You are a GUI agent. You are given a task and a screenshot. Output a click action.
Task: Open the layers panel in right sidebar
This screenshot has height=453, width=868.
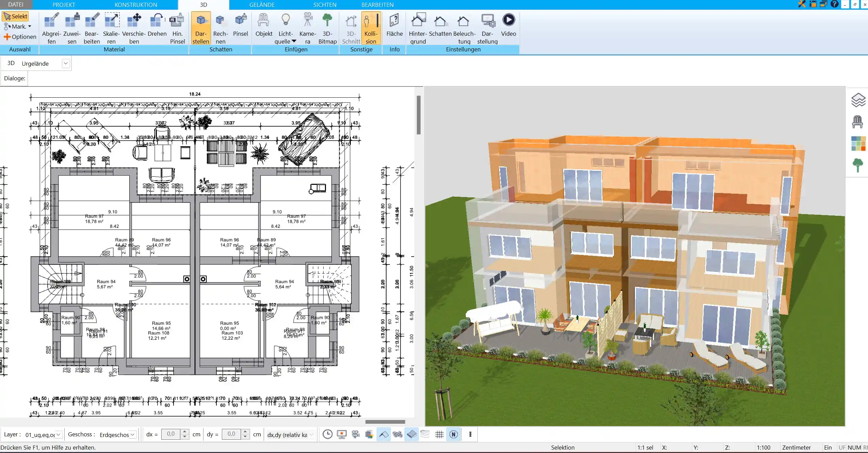858,100
